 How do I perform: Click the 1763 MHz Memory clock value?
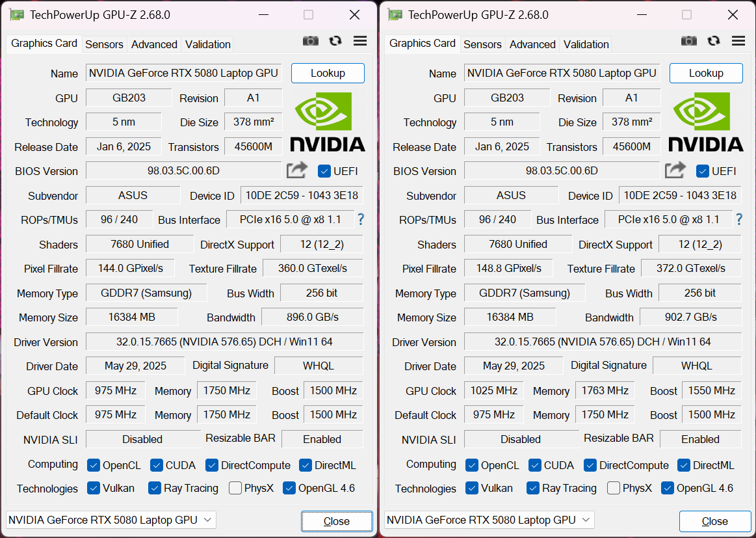point(605,390)
